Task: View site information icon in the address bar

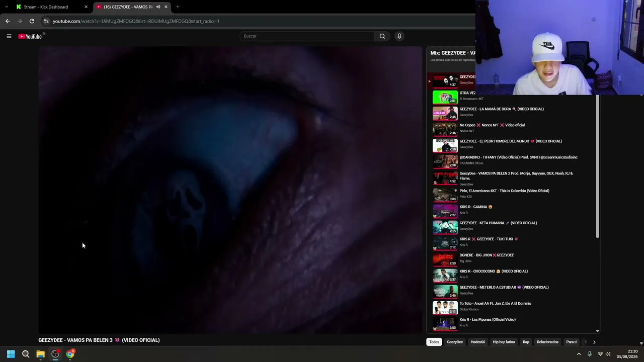Action: (46, 21)
